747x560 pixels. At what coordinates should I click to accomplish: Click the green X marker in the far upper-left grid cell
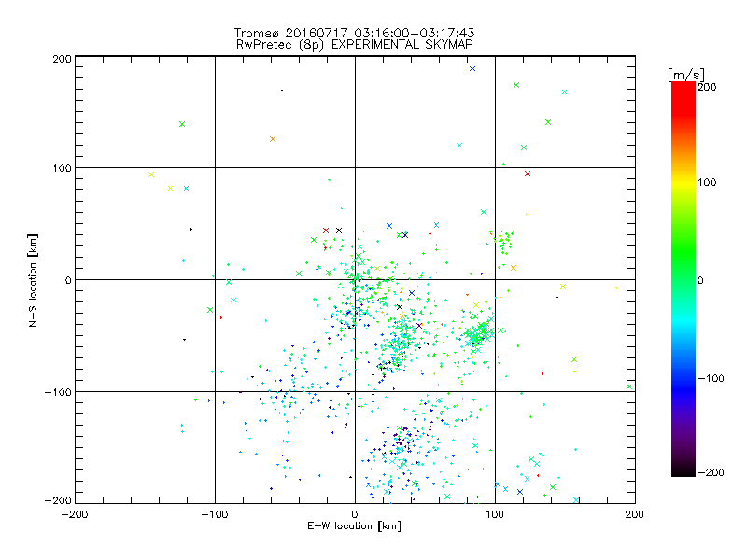click(x=182, y=124)
